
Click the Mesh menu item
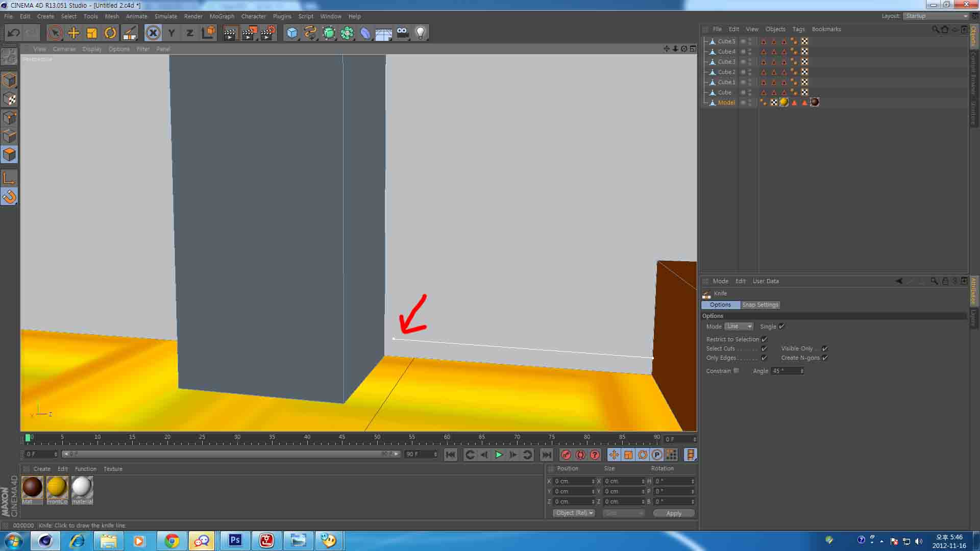[112, 16]
